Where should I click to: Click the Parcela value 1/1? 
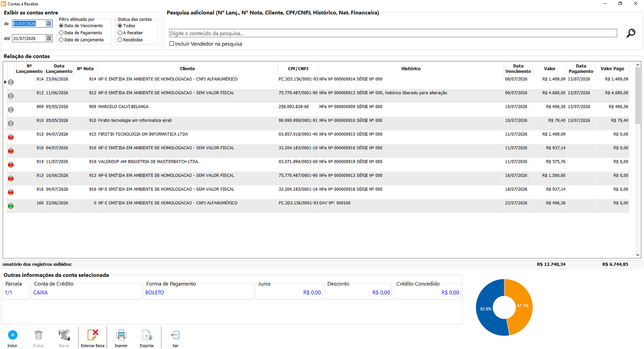click(8, 293)
